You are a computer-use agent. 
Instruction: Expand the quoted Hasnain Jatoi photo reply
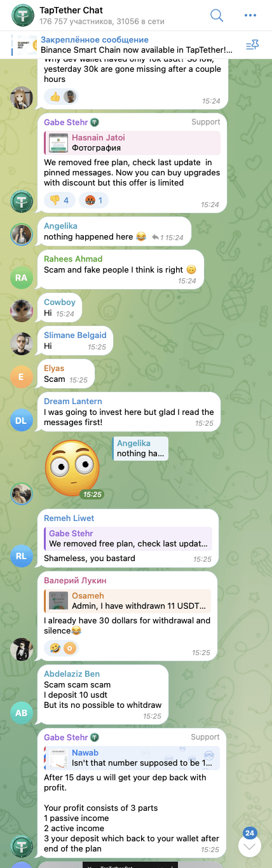point(132,142)
